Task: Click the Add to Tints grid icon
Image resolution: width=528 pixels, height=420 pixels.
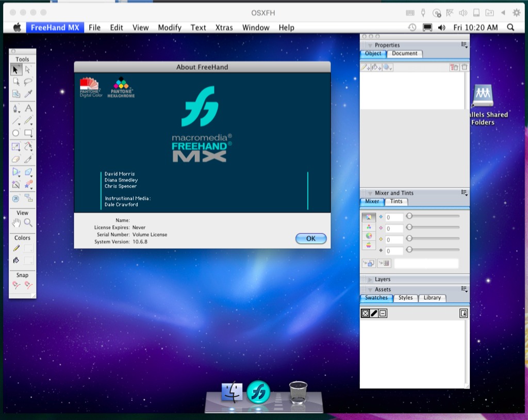Action: [384, 263]
